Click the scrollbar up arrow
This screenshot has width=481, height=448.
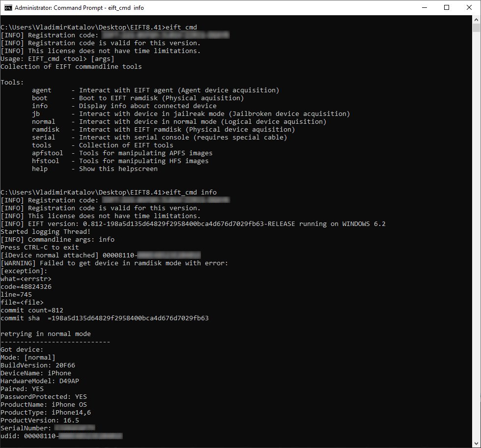click(x=476, y=19)
